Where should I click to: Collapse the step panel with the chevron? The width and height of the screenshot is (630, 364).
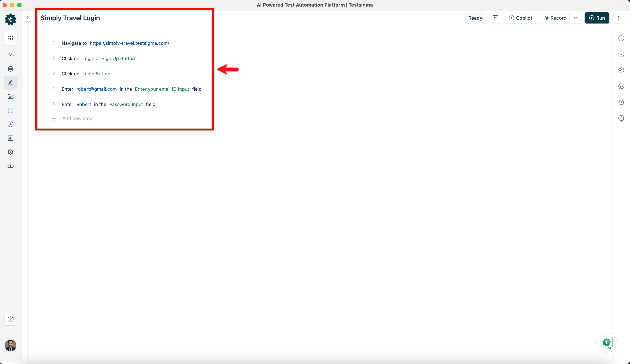(x=28, y=17)
